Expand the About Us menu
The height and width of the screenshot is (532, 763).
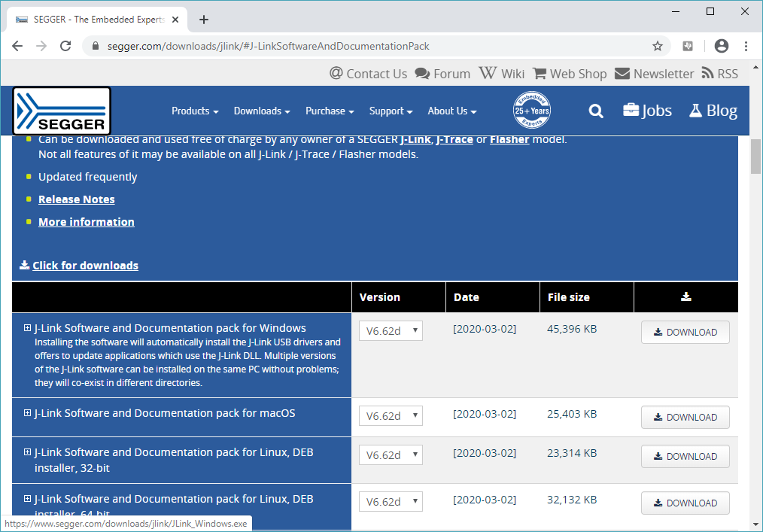point(452,111)
